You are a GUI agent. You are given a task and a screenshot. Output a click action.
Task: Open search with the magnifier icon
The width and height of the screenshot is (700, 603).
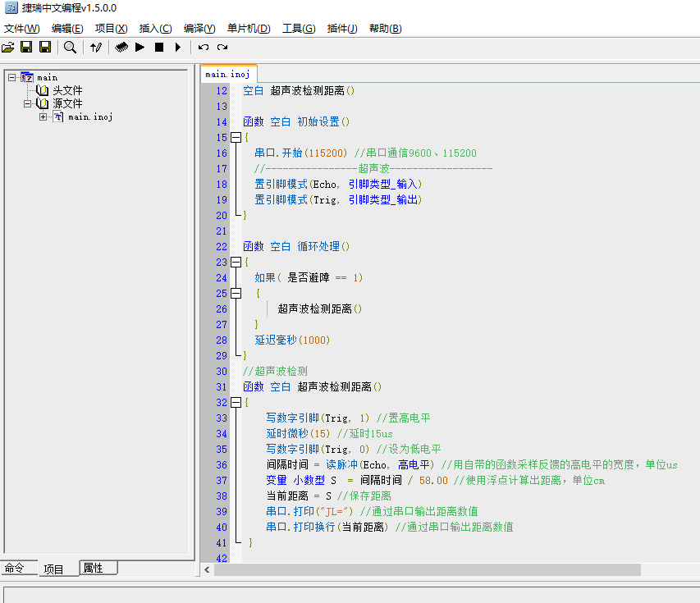click(x=71, y=48)
